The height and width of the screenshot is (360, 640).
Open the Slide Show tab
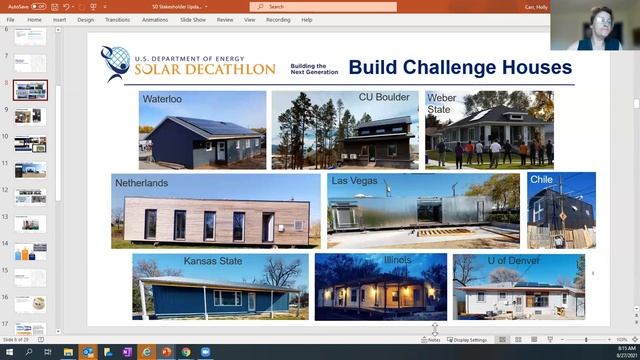point(193,20)
